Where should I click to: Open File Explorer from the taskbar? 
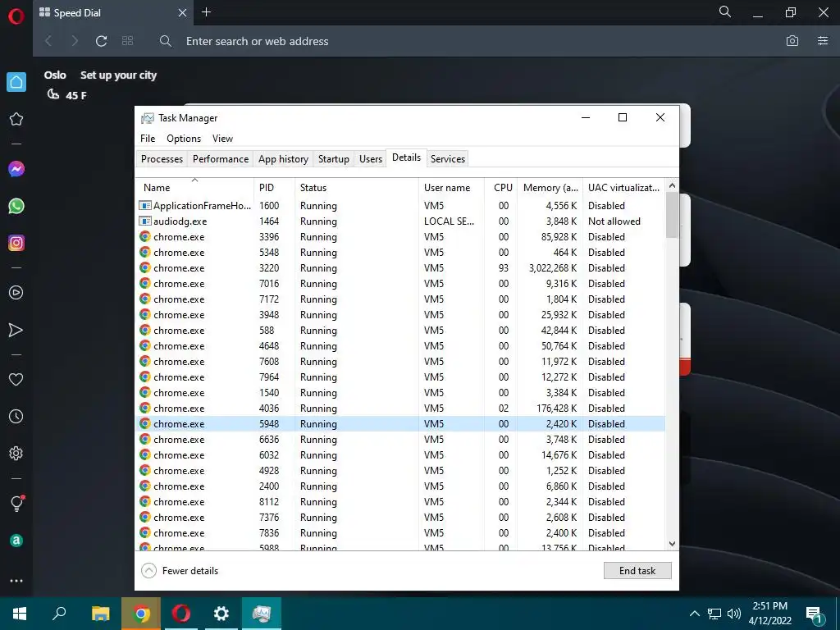pyautogui.click(x=101, y=614)
